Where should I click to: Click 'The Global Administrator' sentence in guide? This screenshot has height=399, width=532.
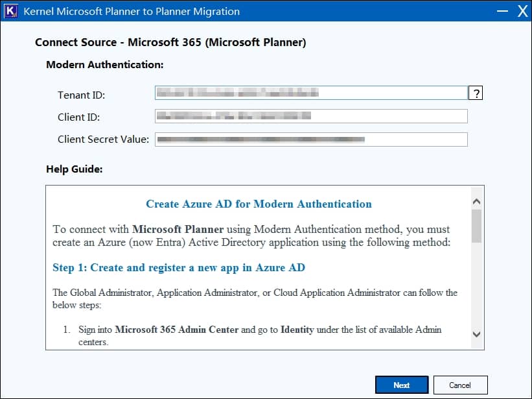click(x=255, y=298)
